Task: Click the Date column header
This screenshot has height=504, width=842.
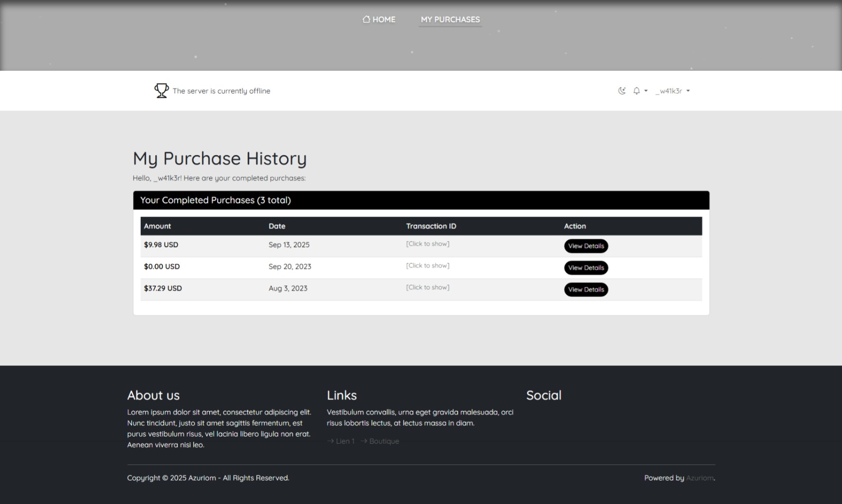Action: (277, 226)
